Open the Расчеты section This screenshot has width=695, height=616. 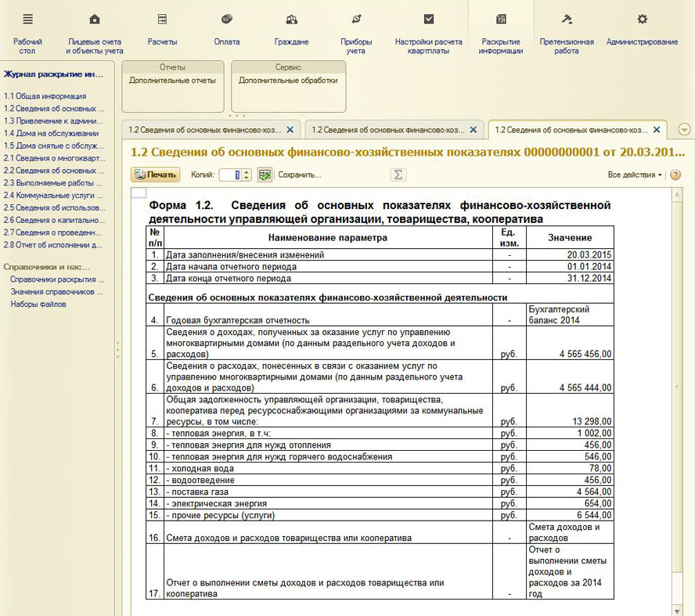(162, 31)
